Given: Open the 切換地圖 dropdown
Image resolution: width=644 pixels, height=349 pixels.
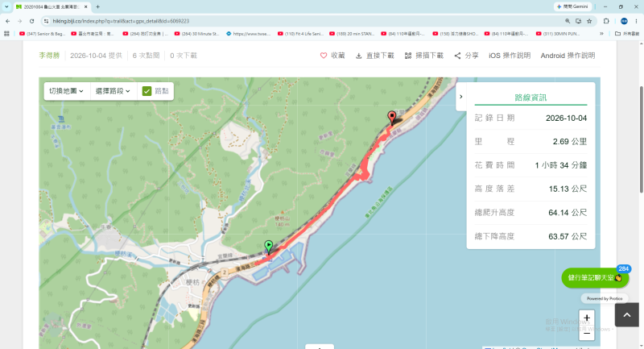Looking at the screenshot, I should click(x=67, y=91).
